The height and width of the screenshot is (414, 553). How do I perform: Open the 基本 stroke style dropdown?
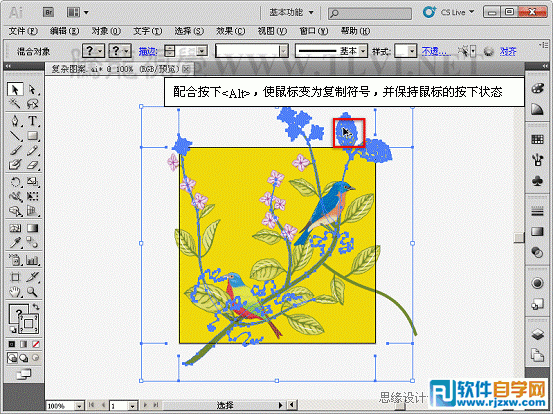[x=331, y=51]
